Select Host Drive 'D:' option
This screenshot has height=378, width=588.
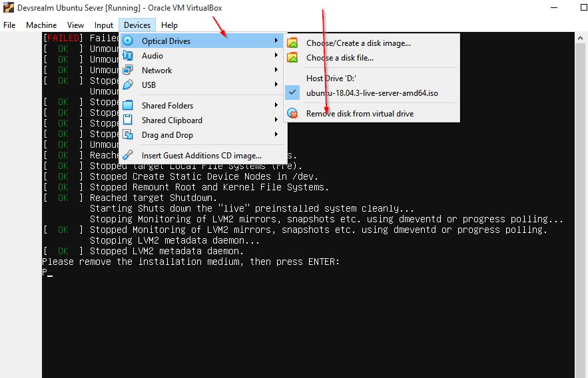pyautogui.click(x=372, y=79)
